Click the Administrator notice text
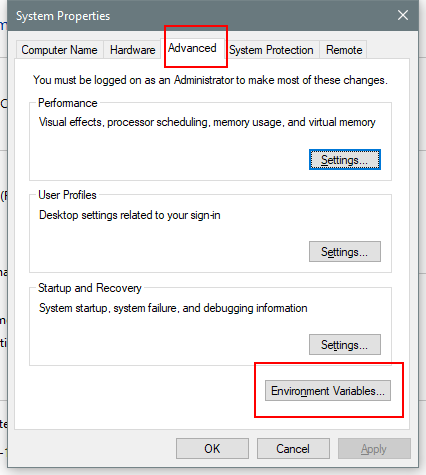This screenshot has height=475, width=426. pyautogui.click(x=210, y=80)
